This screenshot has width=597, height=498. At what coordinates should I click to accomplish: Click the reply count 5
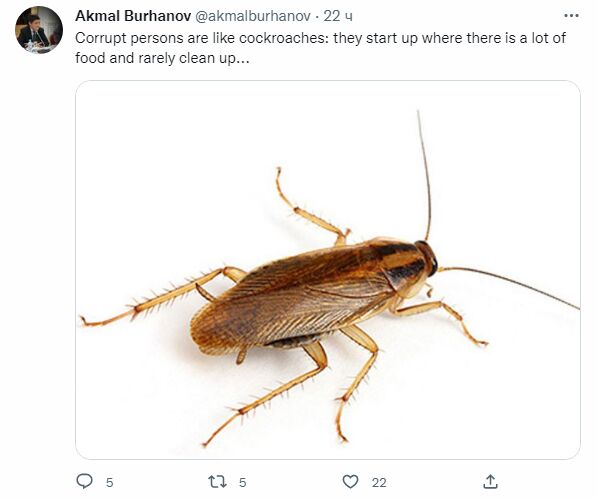point(110,482)
